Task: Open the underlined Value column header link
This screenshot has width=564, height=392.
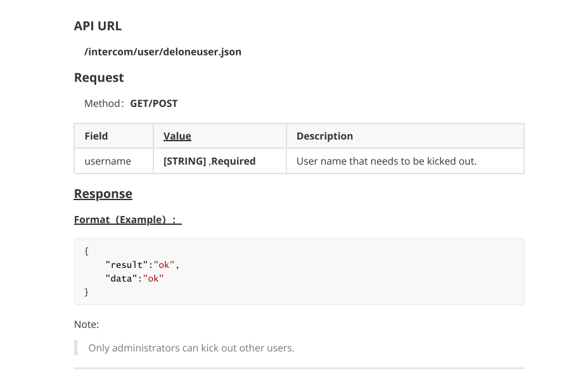Action: tap(177, 136)
